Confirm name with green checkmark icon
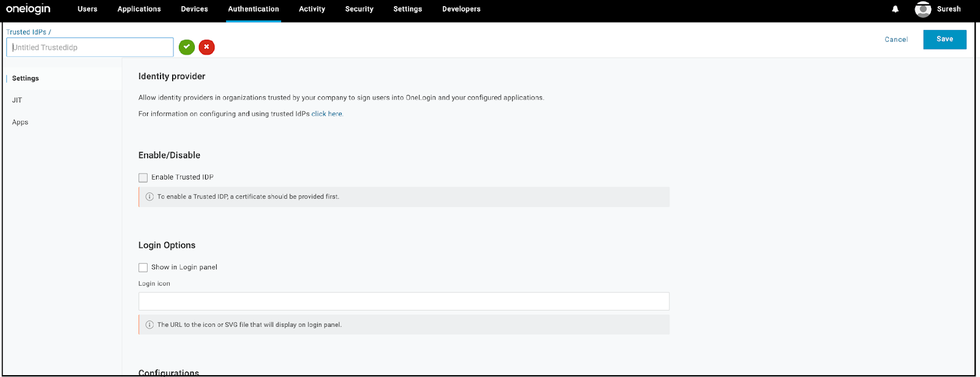The height and width of the screenshot is (377, 980). pyautogui.click(x=187, y=47)
